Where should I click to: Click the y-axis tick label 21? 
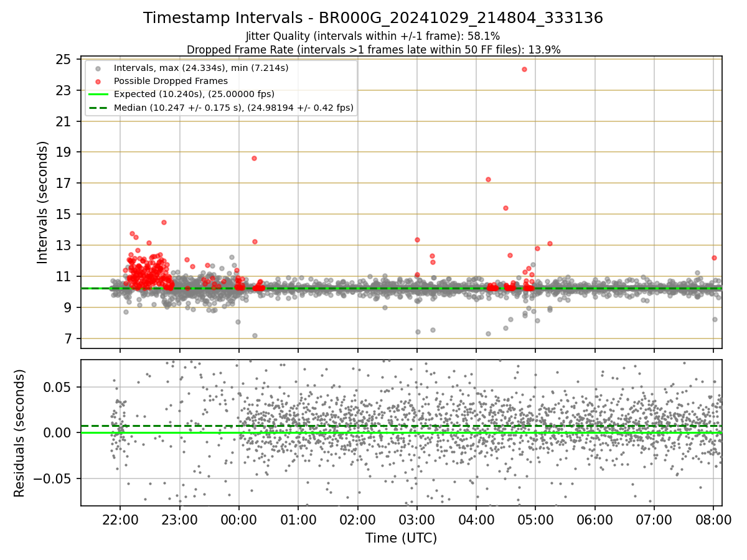tap(62, 122)
